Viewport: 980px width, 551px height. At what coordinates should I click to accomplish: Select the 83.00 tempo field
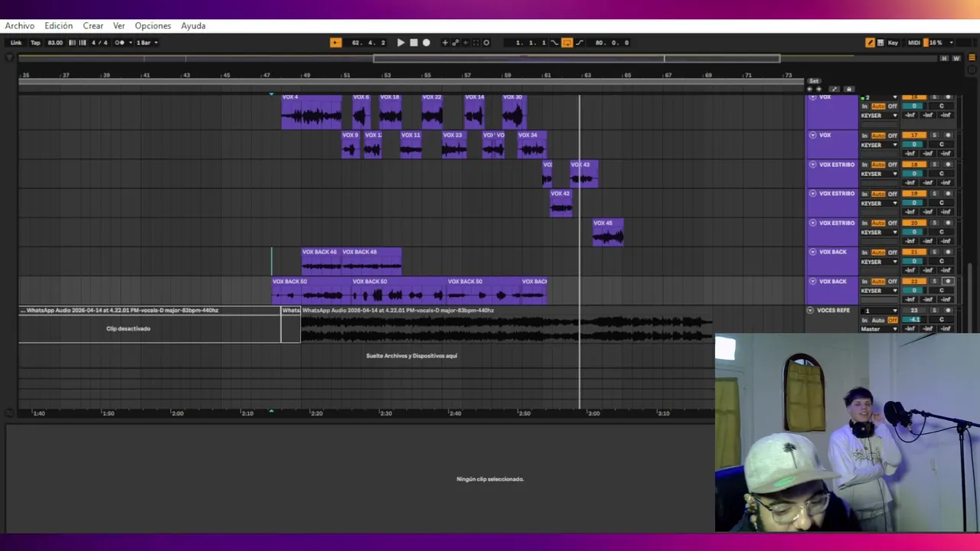pos(55,43)
